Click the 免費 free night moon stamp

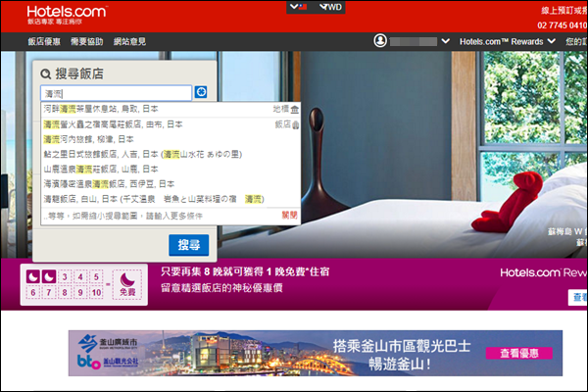(127, 285)
